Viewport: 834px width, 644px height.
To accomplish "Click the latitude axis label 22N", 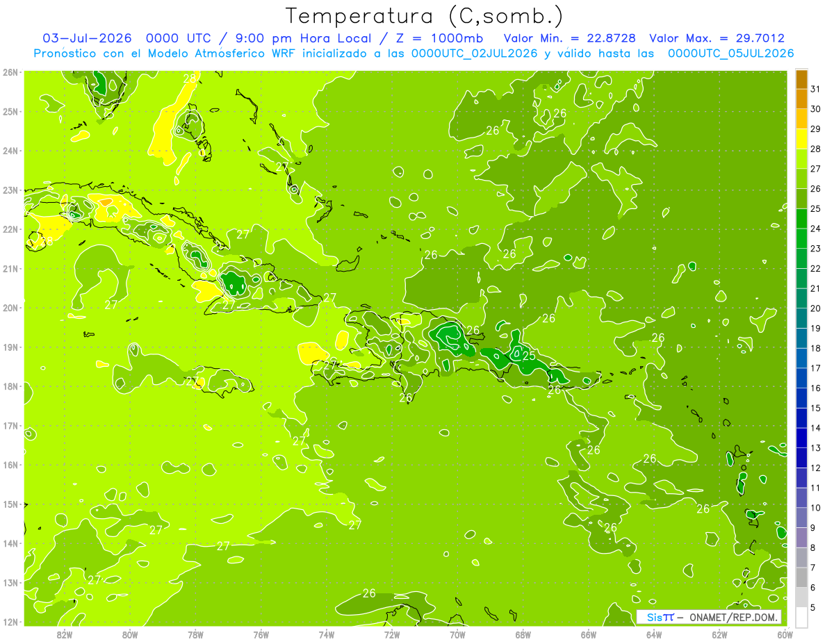I will click(x=10, y=229).
